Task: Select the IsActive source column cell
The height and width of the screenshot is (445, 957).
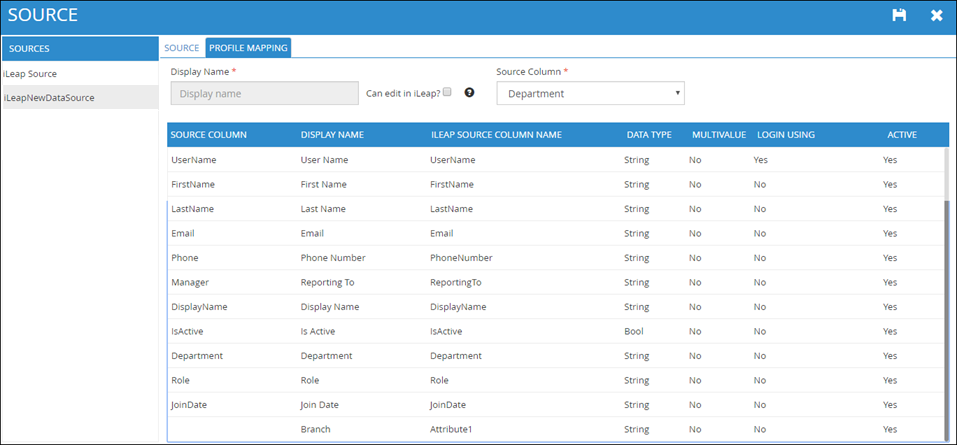Action: (187, 331)
